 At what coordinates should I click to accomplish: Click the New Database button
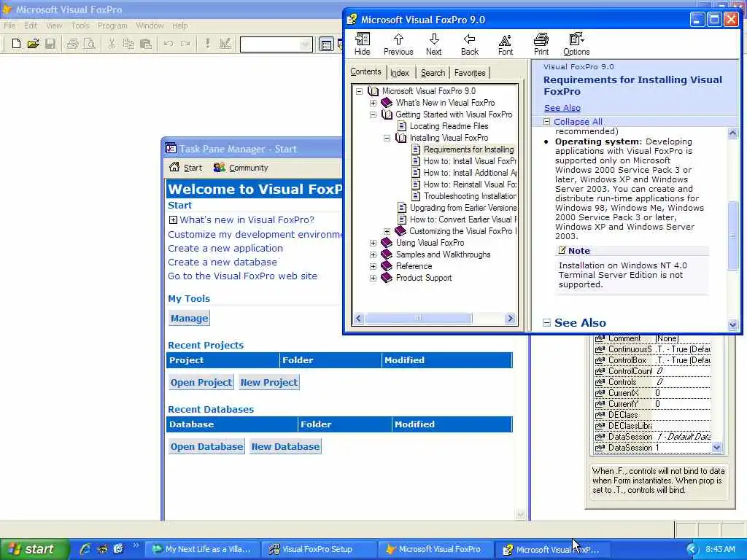[285, 447]
